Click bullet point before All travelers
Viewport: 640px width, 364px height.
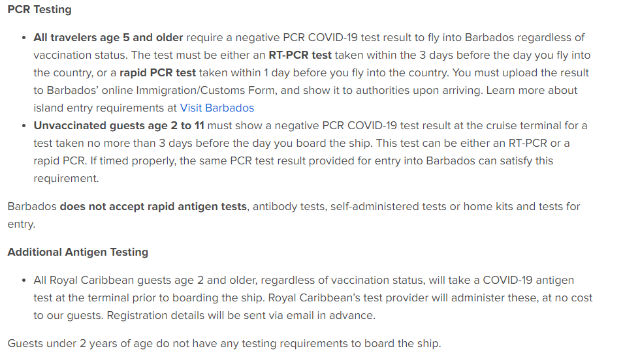pos(24,38)
